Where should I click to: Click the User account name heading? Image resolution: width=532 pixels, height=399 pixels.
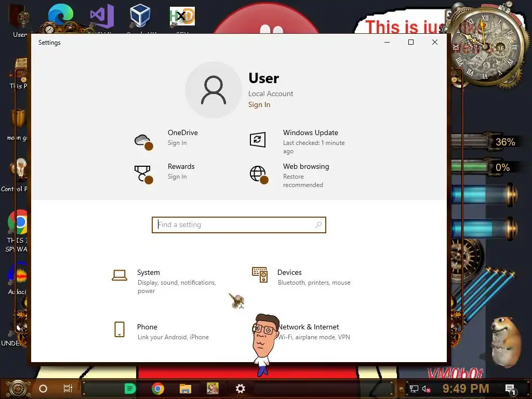[x=263, y=78]
